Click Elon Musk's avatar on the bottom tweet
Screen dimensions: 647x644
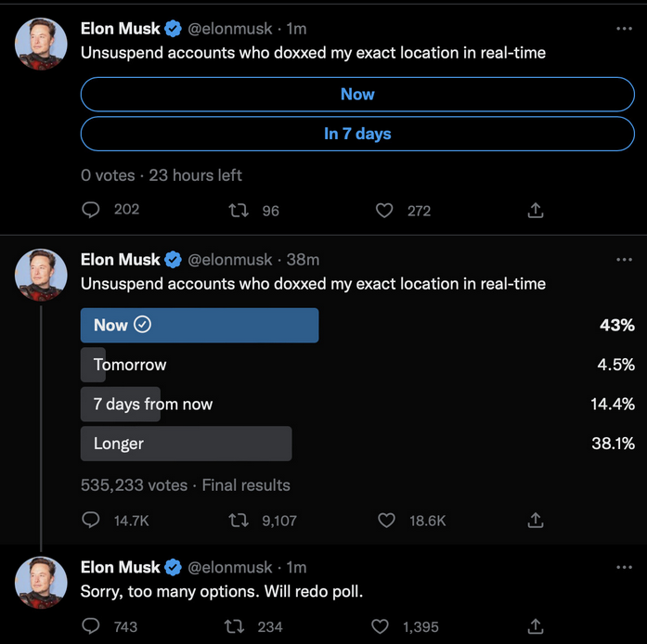42,582
